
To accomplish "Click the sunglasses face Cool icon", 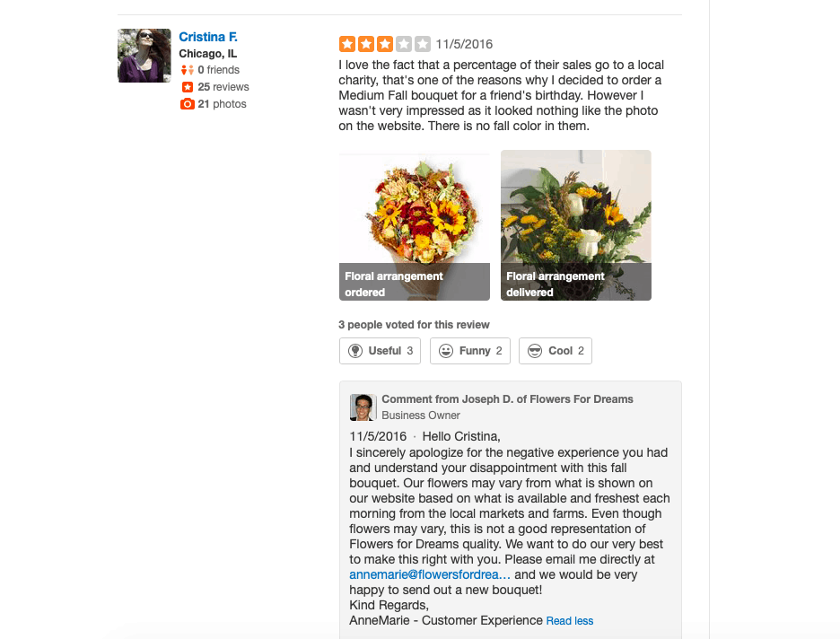I will pos(535,351).
